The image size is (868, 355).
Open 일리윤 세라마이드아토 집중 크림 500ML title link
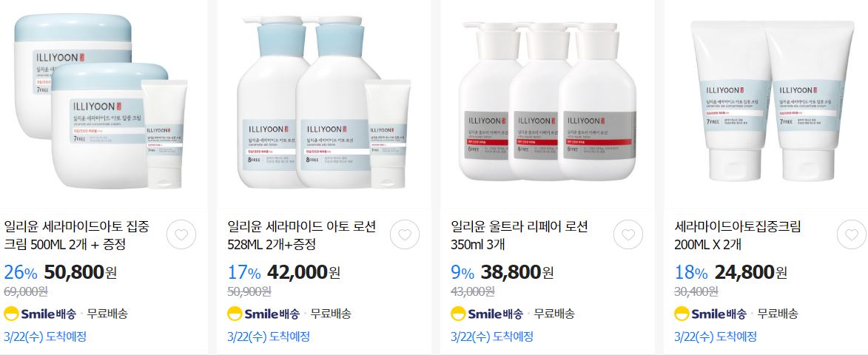pyautogui.click(x=76, y=235)
